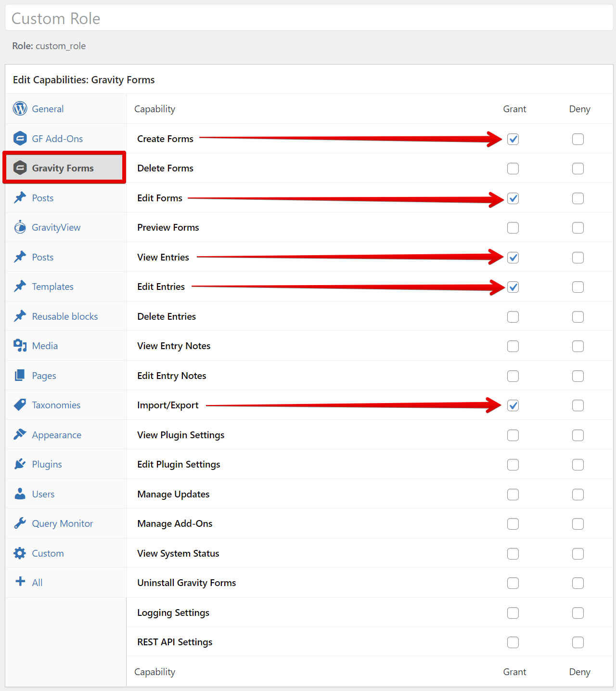616x691 pixels.
Task: Click the Reusable blocks pin icon
Action: pos(20,316)
